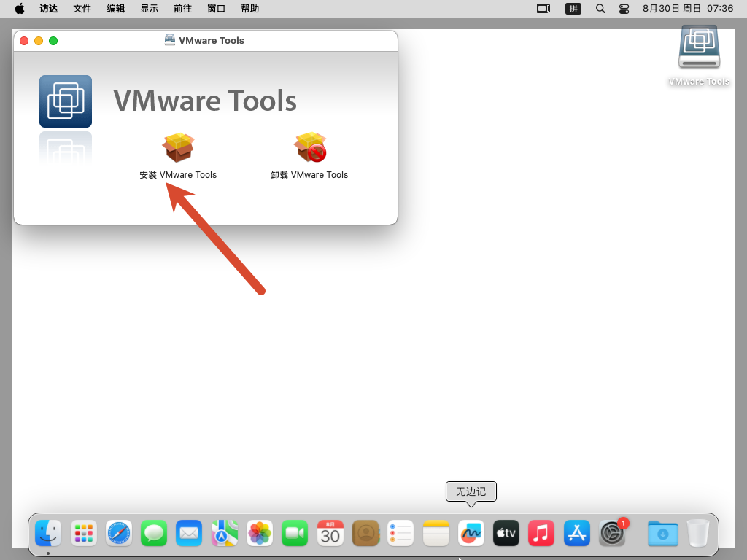Open the 前往 menu
This screenshot has height=560, width=747.
click(x=182, y=9)
